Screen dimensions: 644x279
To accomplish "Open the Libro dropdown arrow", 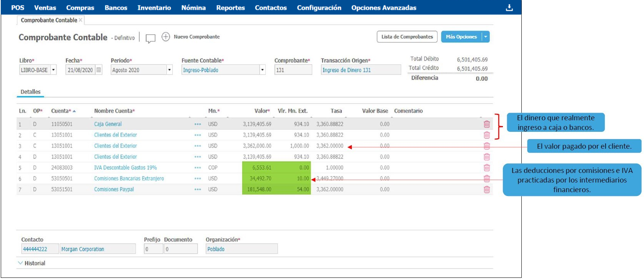I will [x=53, y=70].
